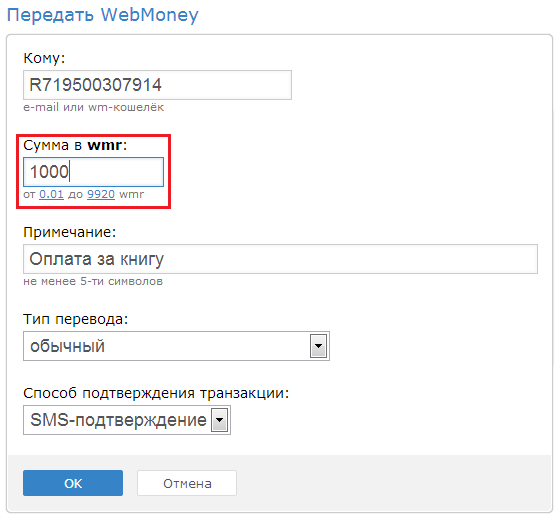Image resolution: width=558 pixels, height=521 pixels.
Task: Focus the Примечание field with Оплата за книгу
Action: (280, 259)
